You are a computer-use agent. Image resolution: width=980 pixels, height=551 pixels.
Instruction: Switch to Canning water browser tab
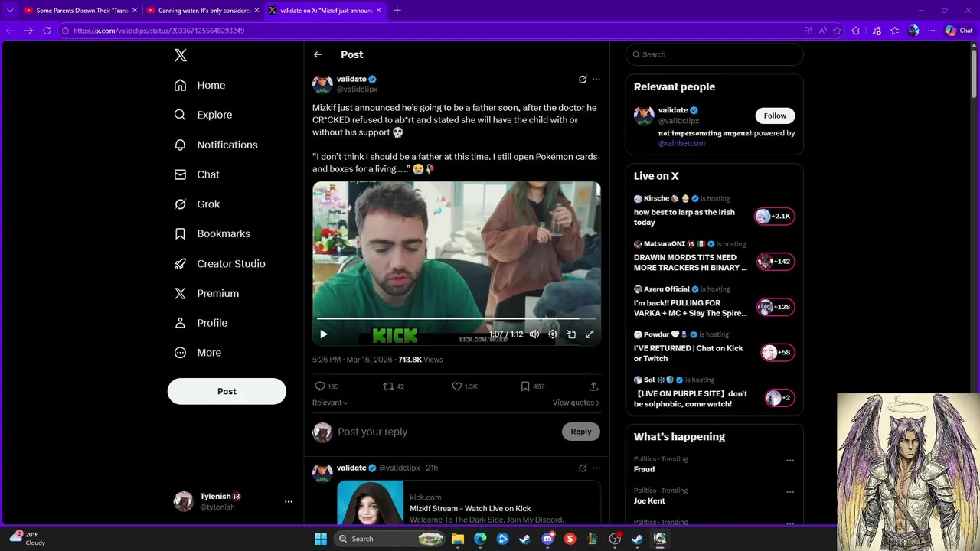203,11
